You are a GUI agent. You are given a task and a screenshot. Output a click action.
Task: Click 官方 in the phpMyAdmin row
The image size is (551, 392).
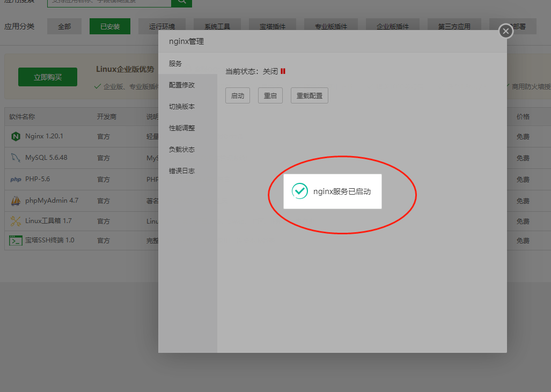104,201
